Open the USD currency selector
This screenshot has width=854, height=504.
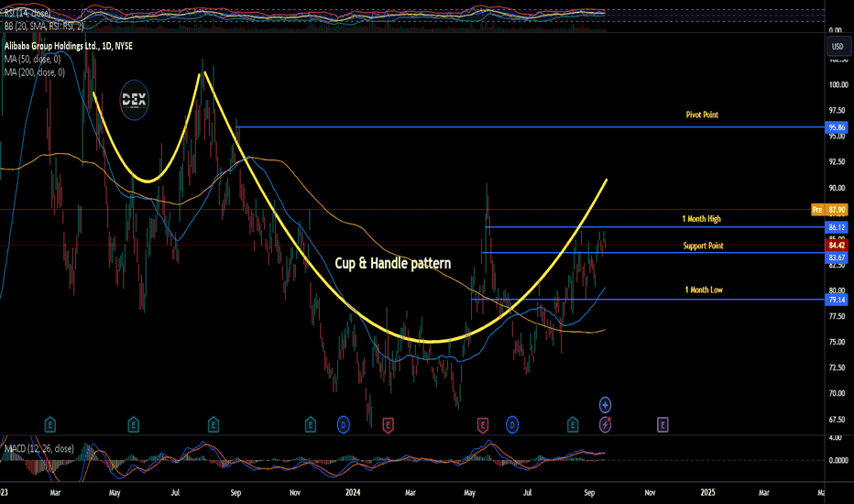(x=838, y=47)
